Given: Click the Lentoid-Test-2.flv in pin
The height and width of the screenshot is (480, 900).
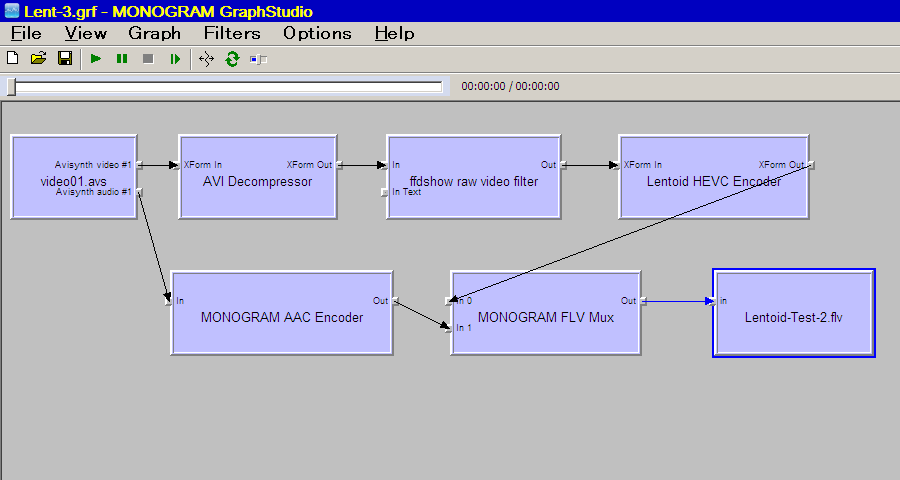Looking at the screenshot, I should (x=712, y=301).
